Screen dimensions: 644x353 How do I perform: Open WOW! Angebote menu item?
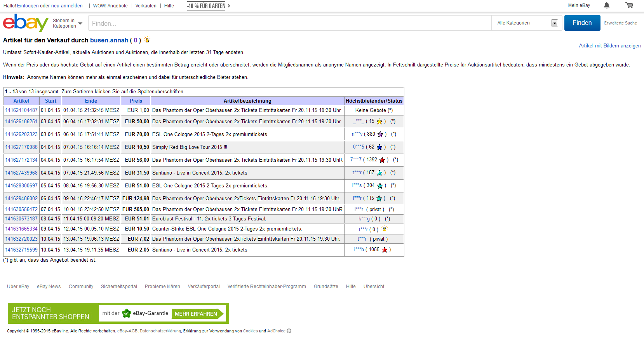[x=110, y=6]
